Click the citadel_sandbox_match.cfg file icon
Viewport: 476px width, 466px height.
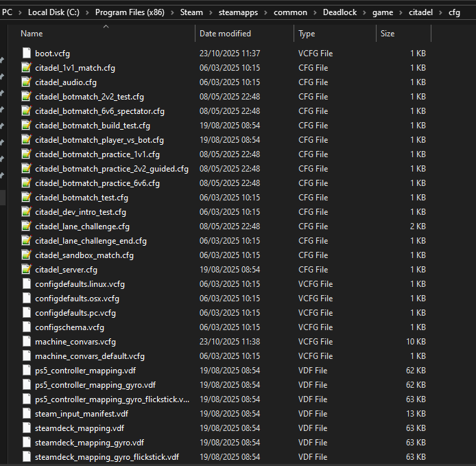point(27,255)
